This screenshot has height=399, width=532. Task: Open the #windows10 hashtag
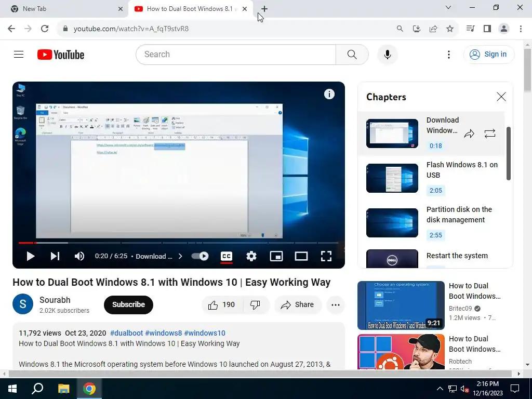point(205,333)
